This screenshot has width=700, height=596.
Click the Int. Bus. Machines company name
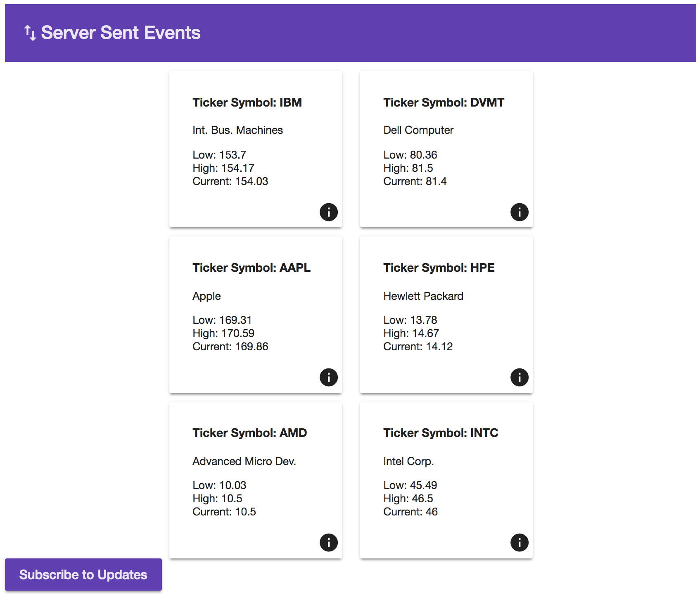click(237, 130)
